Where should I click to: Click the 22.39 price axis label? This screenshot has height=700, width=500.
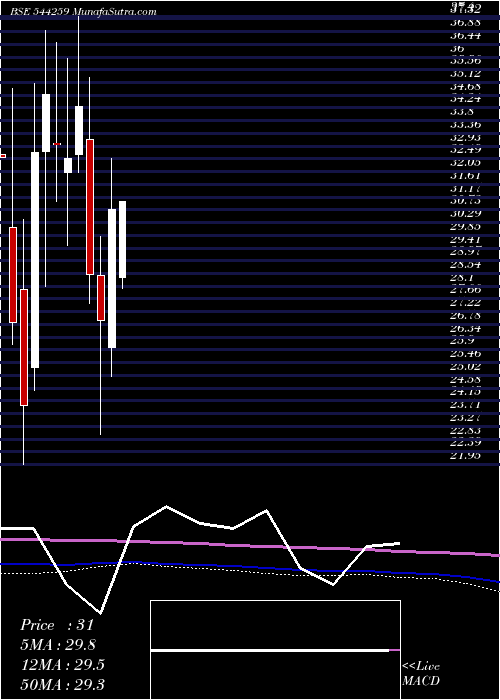(x=466, y=443)
